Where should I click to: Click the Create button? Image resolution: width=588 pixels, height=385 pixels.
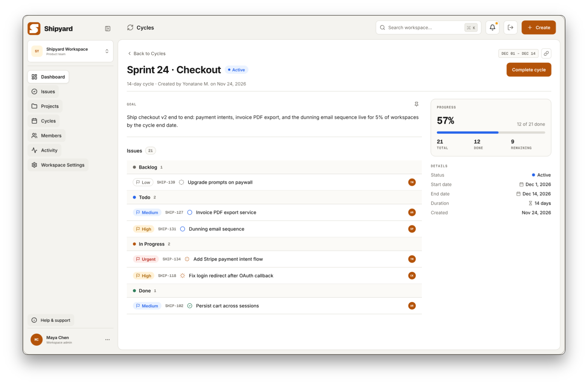[x=539, y=28]
